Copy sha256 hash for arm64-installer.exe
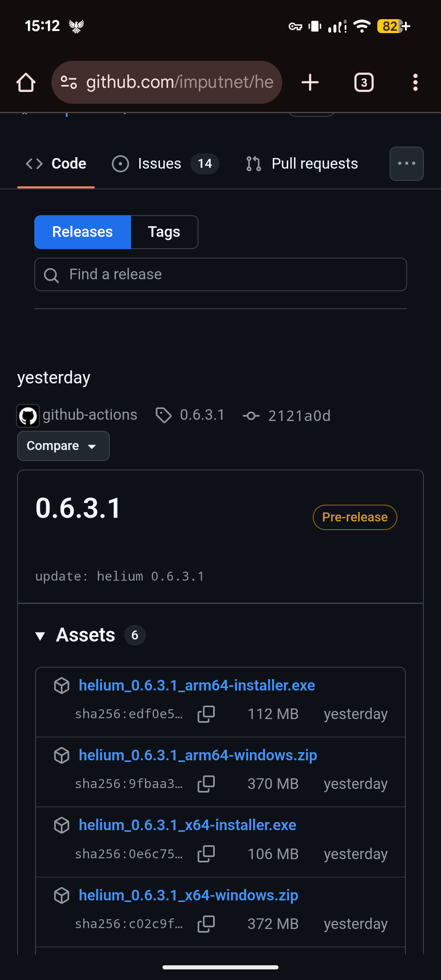Viewport: 441px width, 980px height. tap(206, 714)
